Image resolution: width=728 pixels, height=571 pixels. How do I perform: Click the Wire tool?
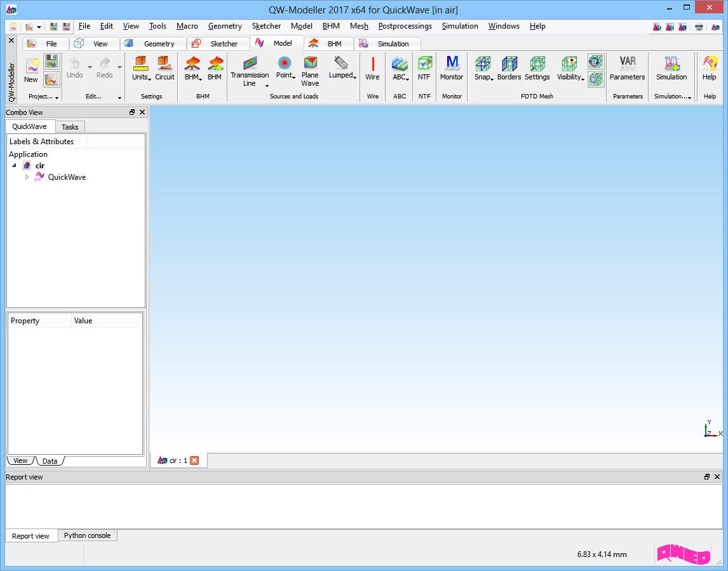(x=372, y=68)
